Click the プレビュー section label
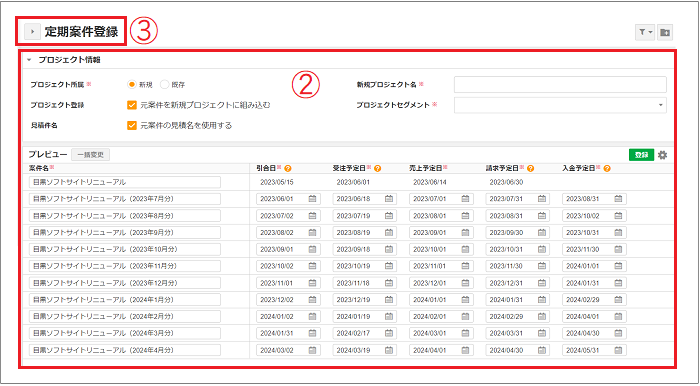This screenshot has width=700, height=386. 48,154
